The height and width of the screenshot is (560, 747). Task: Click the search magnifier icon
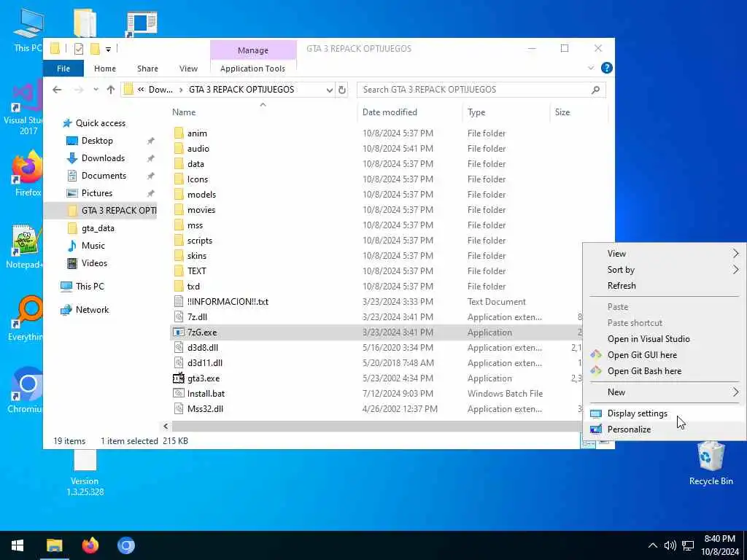point(595,90)
